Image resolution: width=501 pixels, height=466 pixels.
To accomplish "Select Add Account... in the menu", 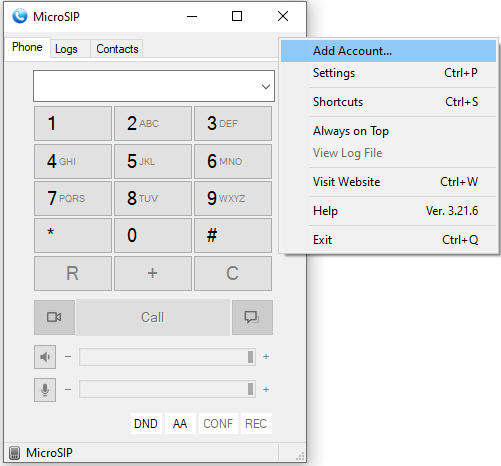I will (x=388, y=51).
